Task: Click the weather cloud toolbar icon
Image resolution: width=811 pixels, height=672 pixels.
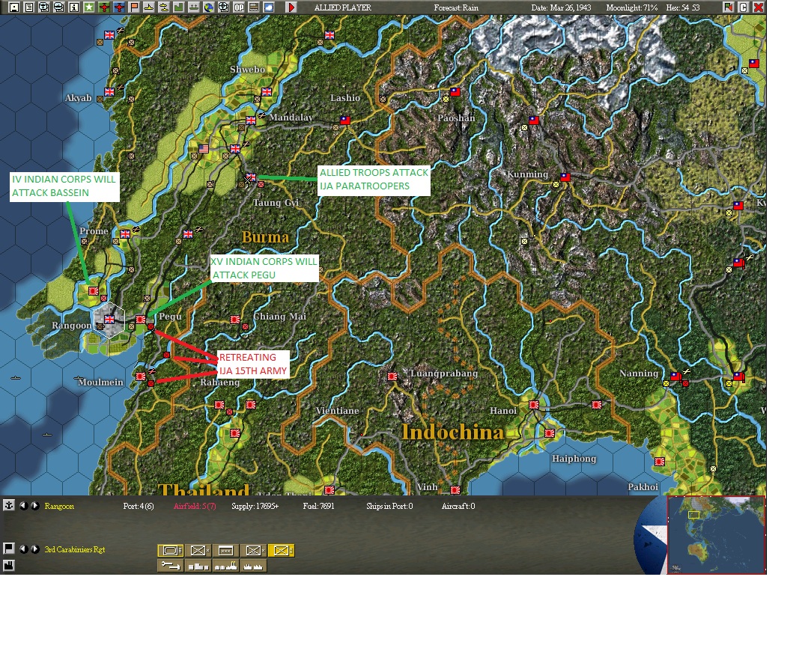Action: pos(269,7)
